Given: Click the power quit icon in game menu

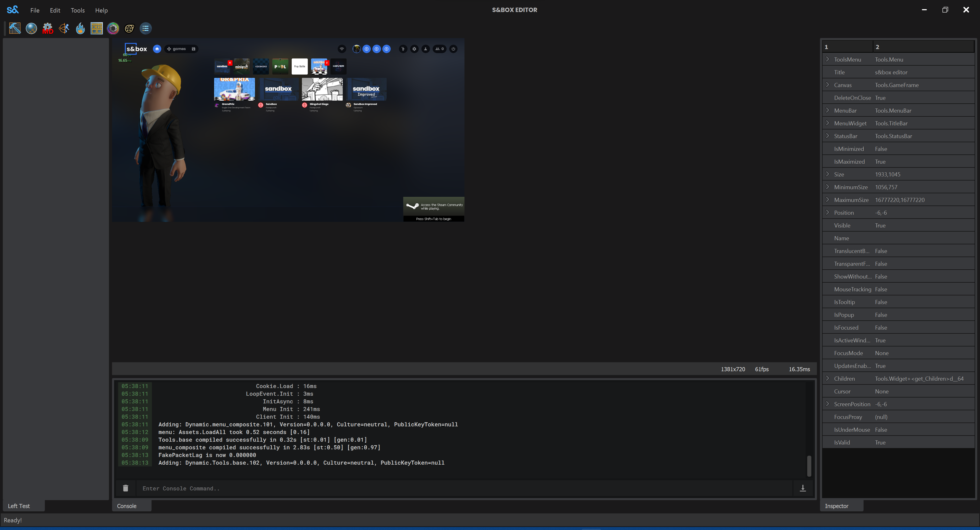Looking at the screenshot, I should click(453, 49).
